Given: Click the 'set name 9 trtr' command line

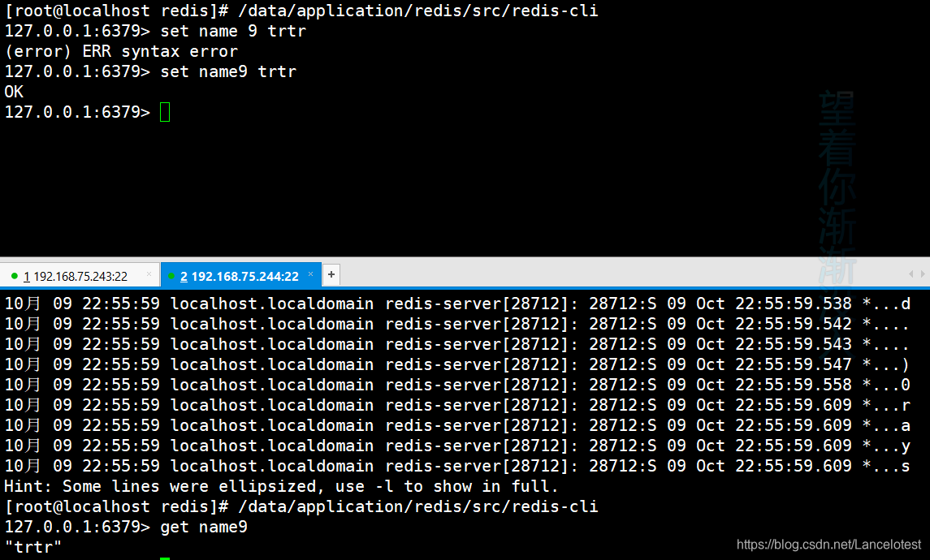Looking at the screenshot, I should click(x=155, y=31).
